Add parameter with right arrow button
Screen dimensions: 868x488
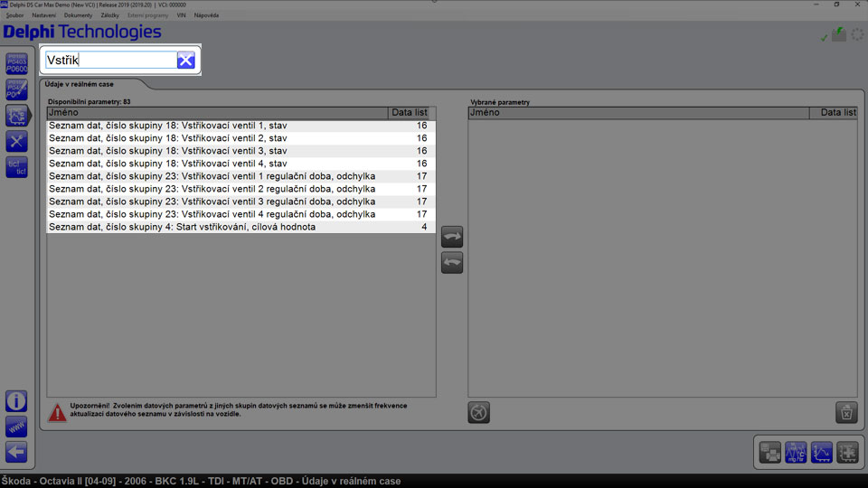[452, 237]
